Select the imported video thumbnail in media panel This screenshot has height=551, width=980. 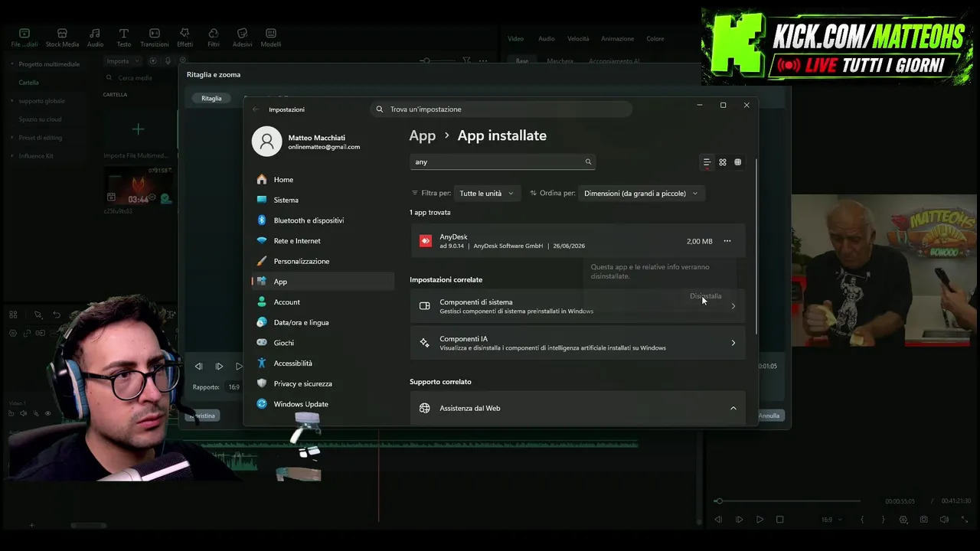pos(138,186)
